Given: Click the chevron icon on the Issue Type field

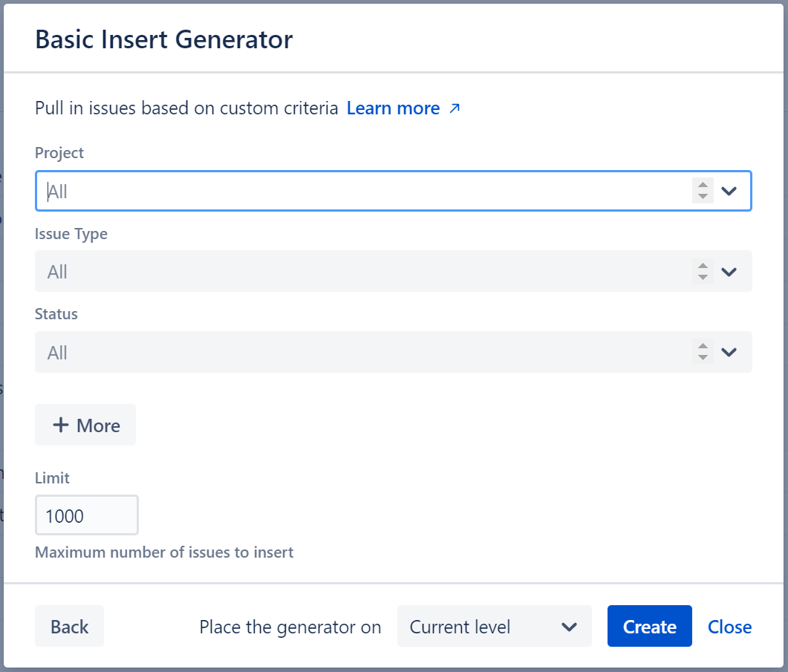Looking at the screenshot, I should coord(729,271).
